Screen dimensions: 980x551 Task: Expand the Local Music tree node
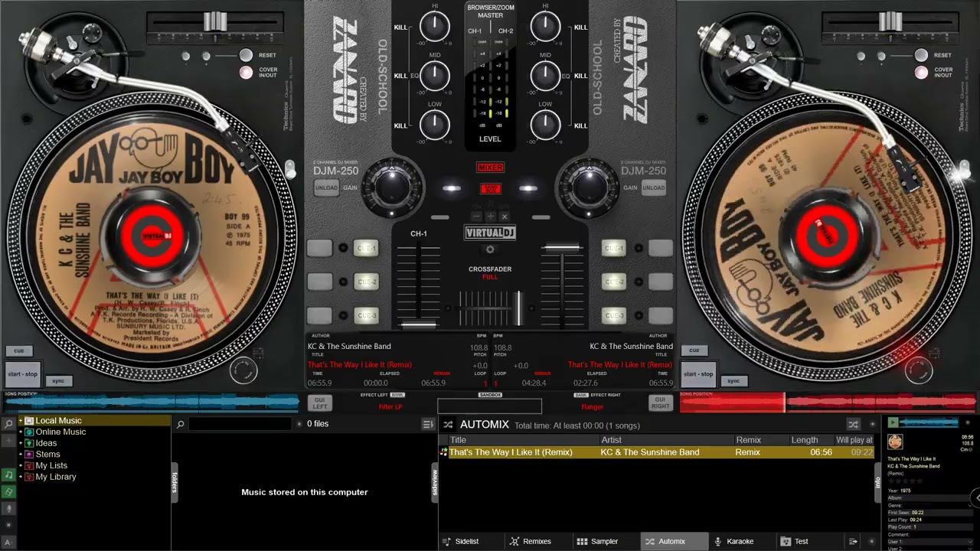click(21, 420)
